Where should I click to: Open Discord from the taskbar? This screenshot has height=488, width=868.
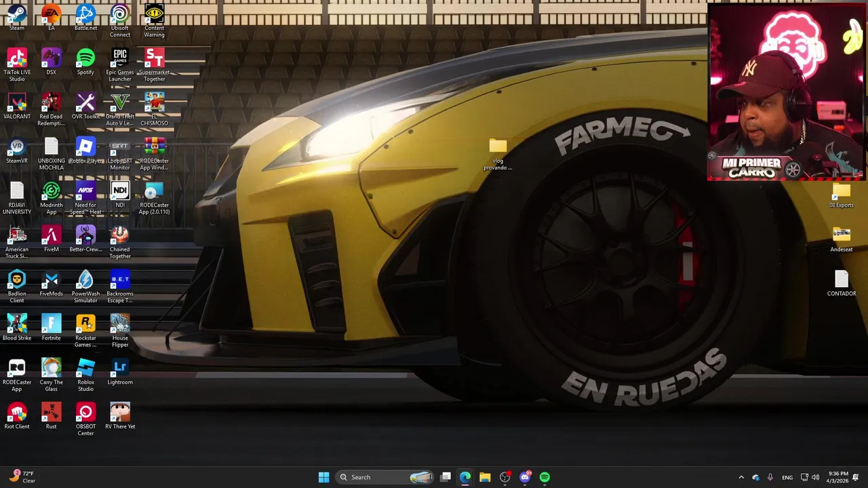(524, 477)
